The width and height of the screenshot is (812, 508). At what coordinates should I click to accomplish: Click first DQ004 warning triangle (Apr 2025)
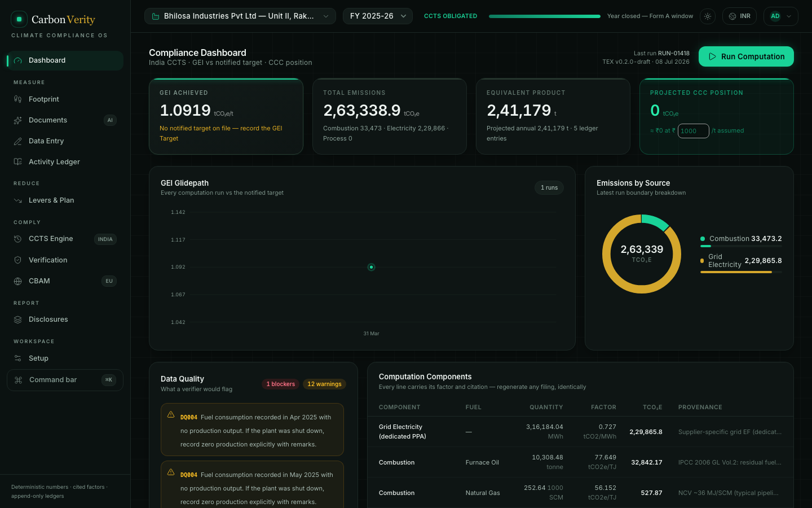point(171,414)
